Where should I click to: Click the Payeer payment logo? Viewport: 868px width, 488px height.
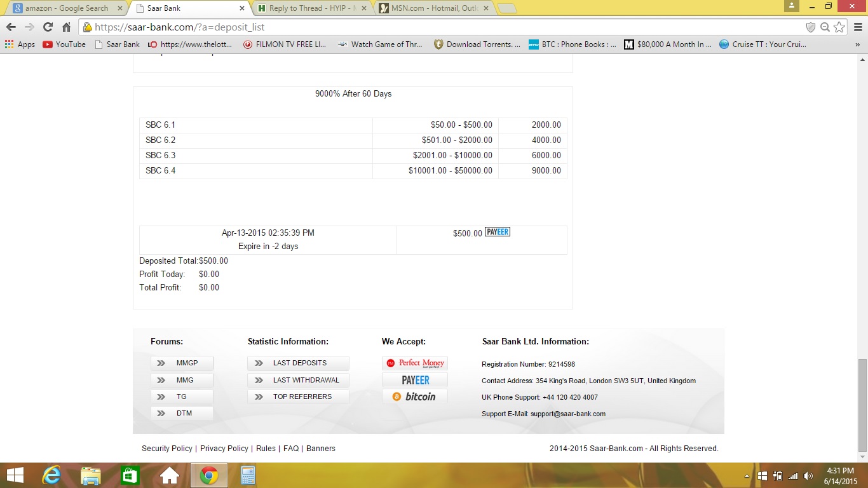tap(415, 380)
